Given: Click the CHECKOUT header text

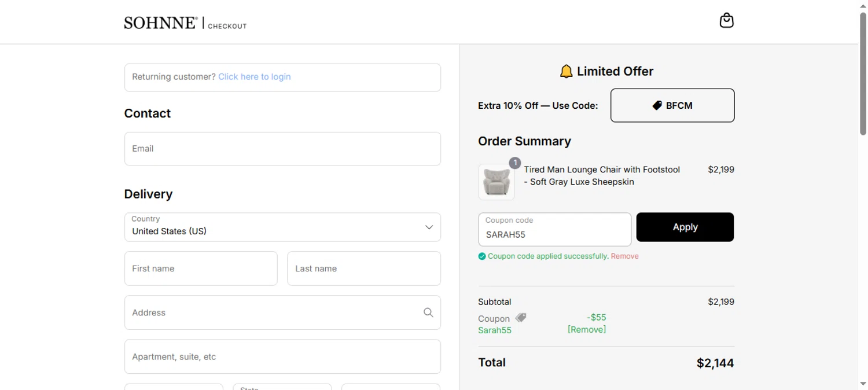Looking at the screenshot, I should [227, 26].
